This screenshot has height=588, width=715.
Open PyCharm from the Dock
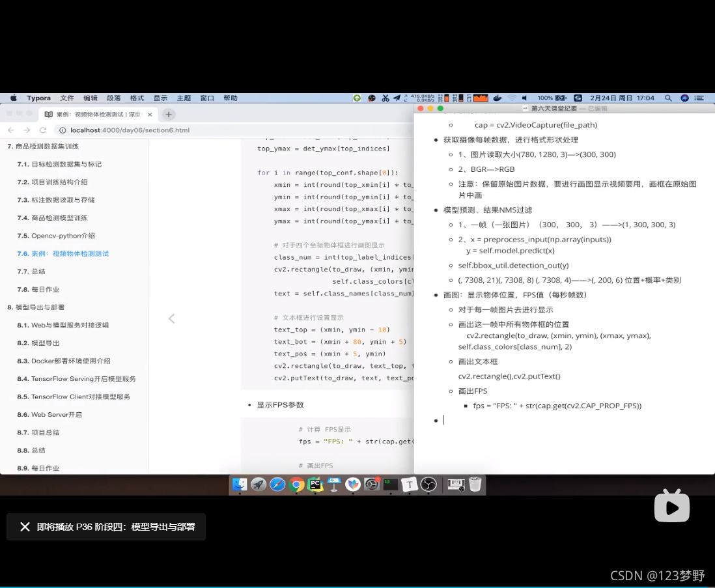pos(315,484)
